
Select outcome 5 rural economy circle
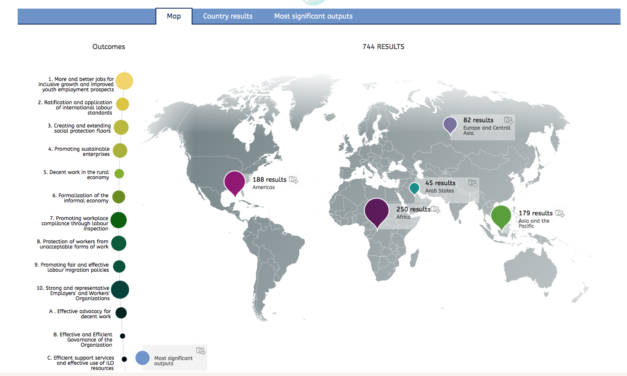[119, 174]
